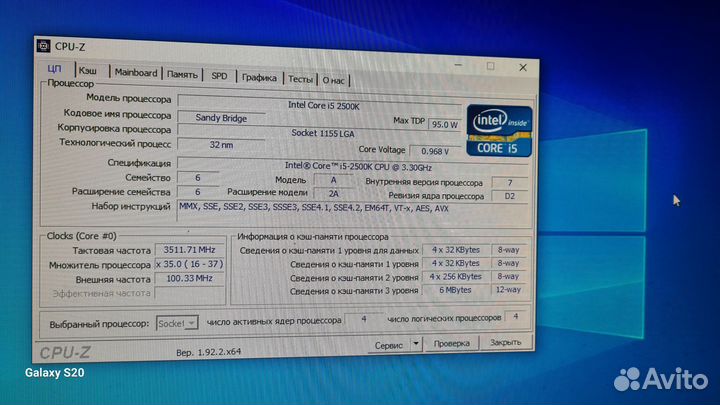Click the 12-way cache associativity value

click(508, 290)
